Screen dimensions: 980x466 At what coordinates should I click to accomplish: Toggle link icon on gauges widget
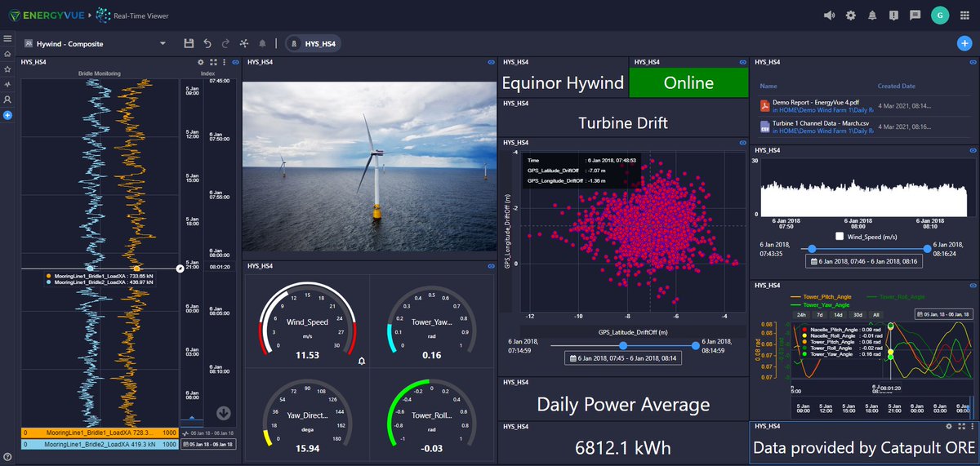pyautogui.click(x=491, y=266)
